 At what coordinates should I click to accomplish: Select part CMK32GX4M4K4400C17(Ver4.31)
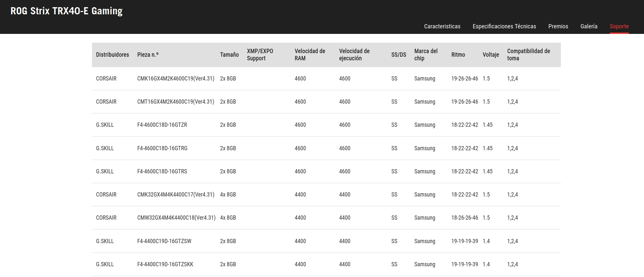pos(175,195)
